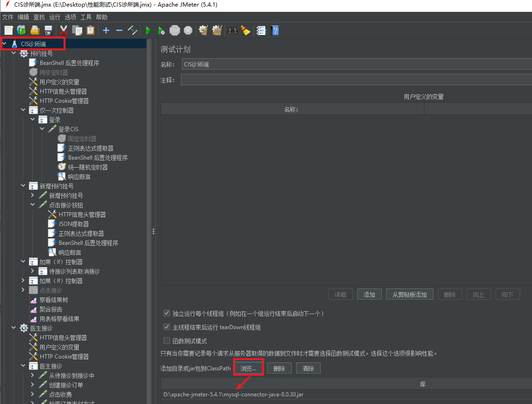Click the Paste clipboard icon
This screenshot has height=404, width=532.
click(x=90, y=30)
